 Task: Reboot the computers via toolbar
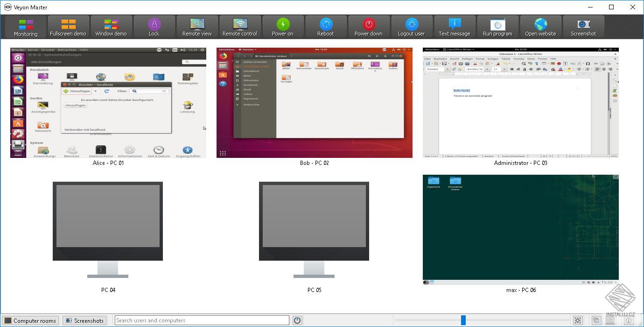pyautogui.click(x=326, y=27)
